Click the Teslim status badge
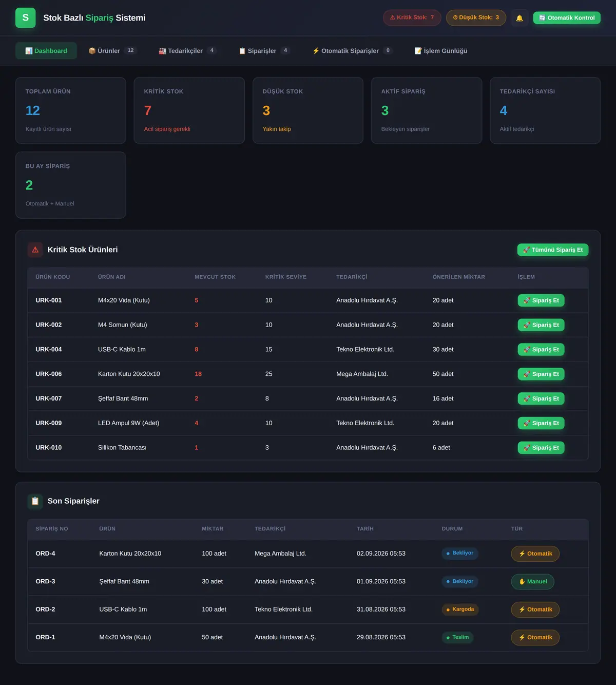Screen dimensions: 616x685 pyautogui.click(x=458, y=637)
